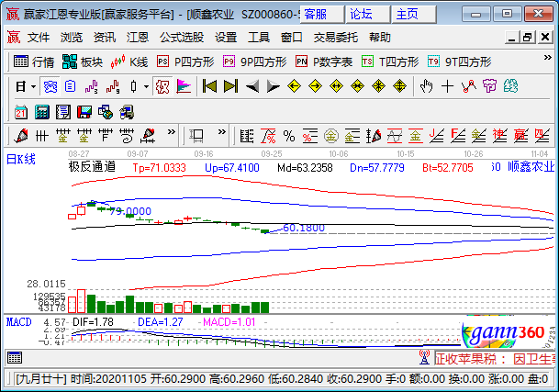The width and height of the screenshot is (559, 392).
Task: Select the red pencil drawing tool
Action: point(21,136)
